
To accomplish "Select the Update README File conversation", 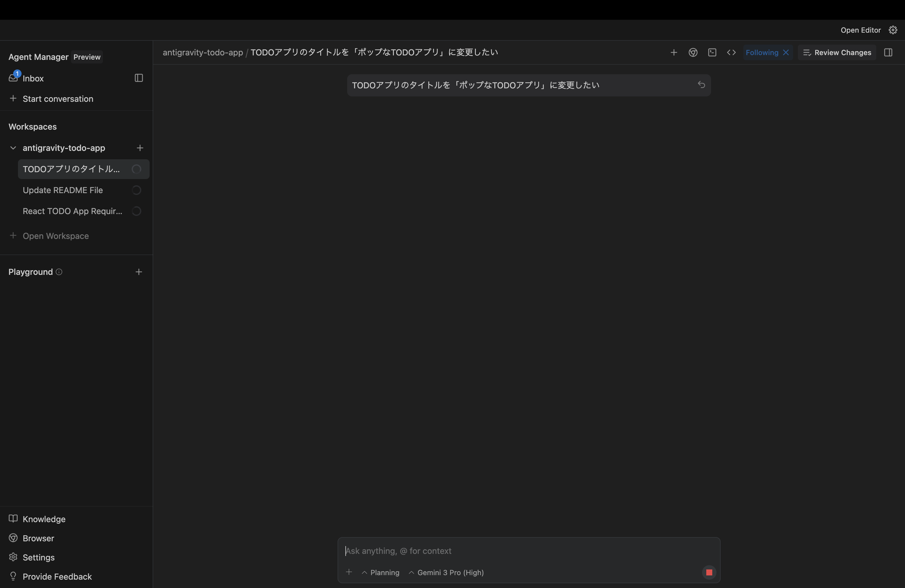I will (x=63, y=190).
